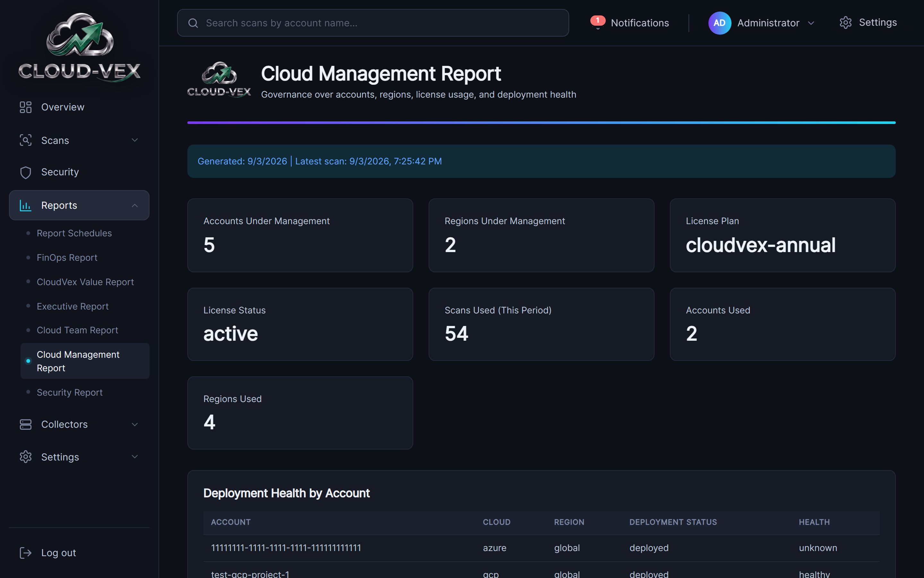The image size is (924, 578).
Task: Click the azure cloud cell
Action: pos(494,548)
